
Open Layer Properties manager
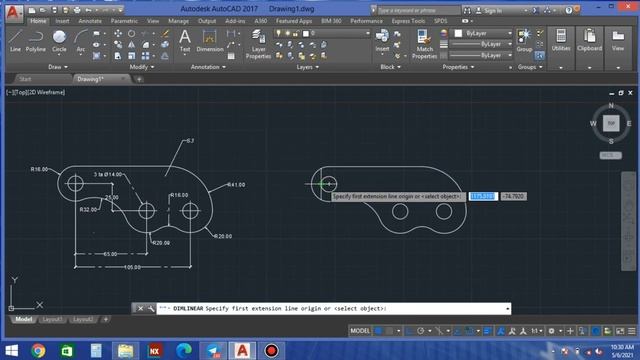coord(258,44)
